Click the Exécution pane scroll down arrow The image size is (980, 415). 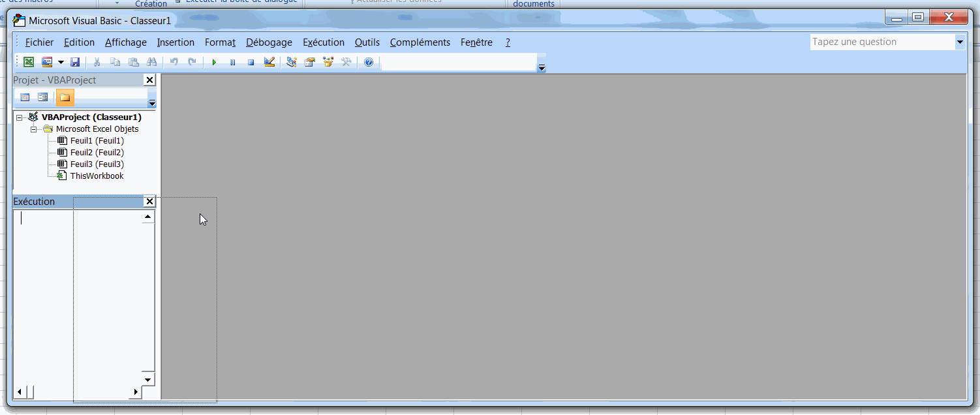point(148,380)
